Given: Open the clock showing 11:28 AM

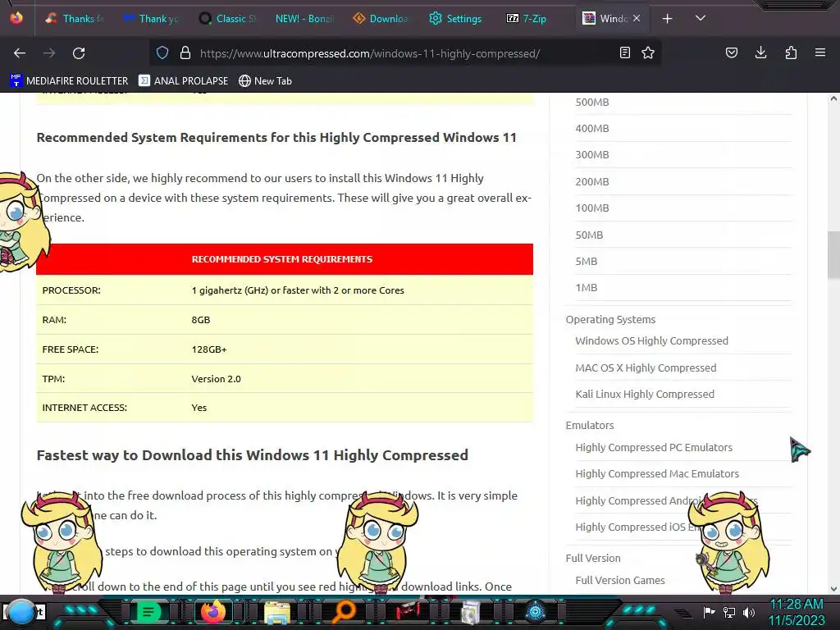Looking at the screenshot, I should (796, 612).
